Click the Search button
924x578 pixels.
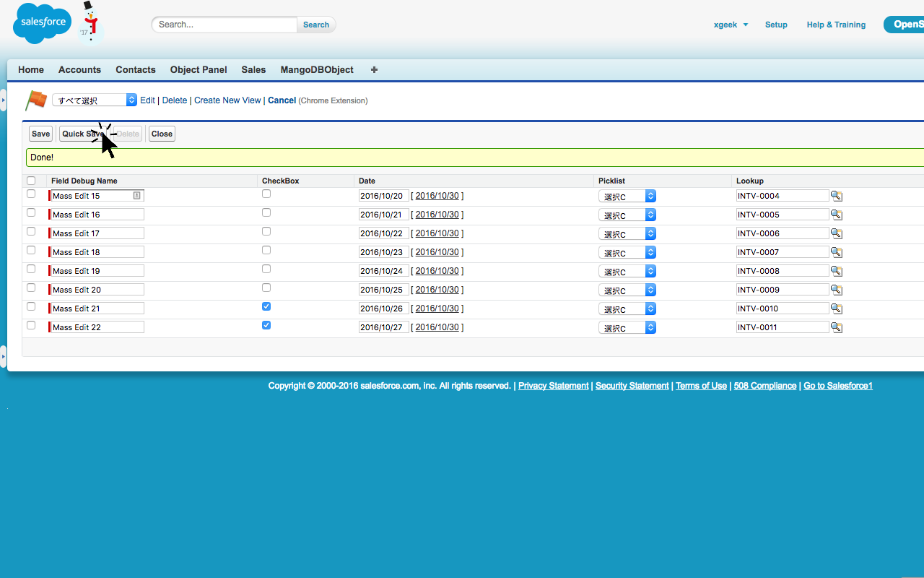316,25
